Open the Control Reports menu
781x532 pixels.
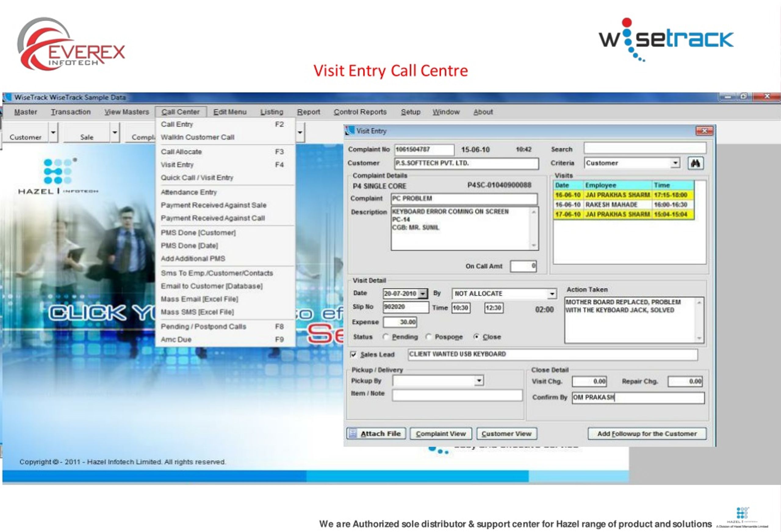click(360, 112)
